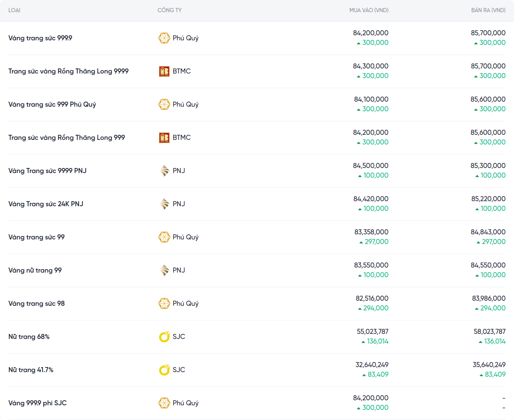Viewport: 514px width, 420px height.
Task: Click the SJC logo in Nữ trang 68% row
Action: [164, 337]
